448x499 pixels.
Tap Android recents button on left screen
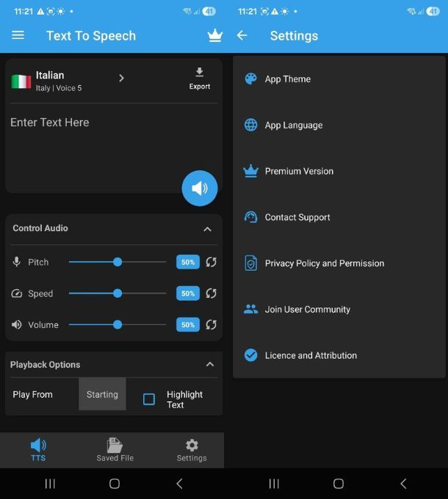point(50,484)
